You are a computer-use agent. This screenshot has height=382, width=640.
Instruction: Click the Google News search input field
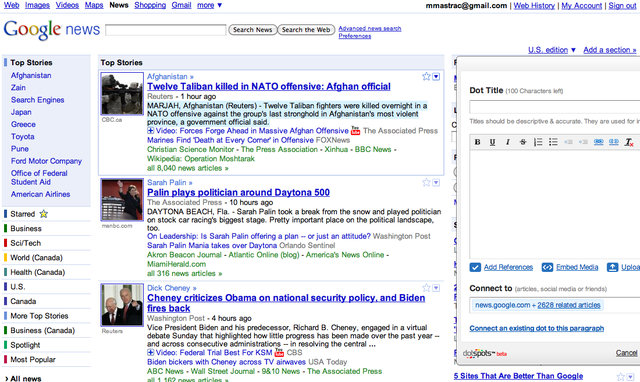pyautogui.click(x=165, y=30)
